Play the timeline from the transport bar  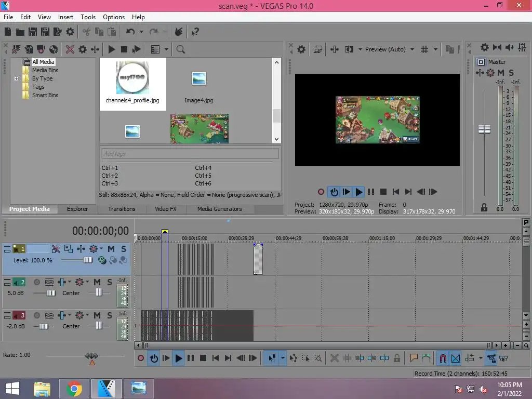click(x=178, y=358)
